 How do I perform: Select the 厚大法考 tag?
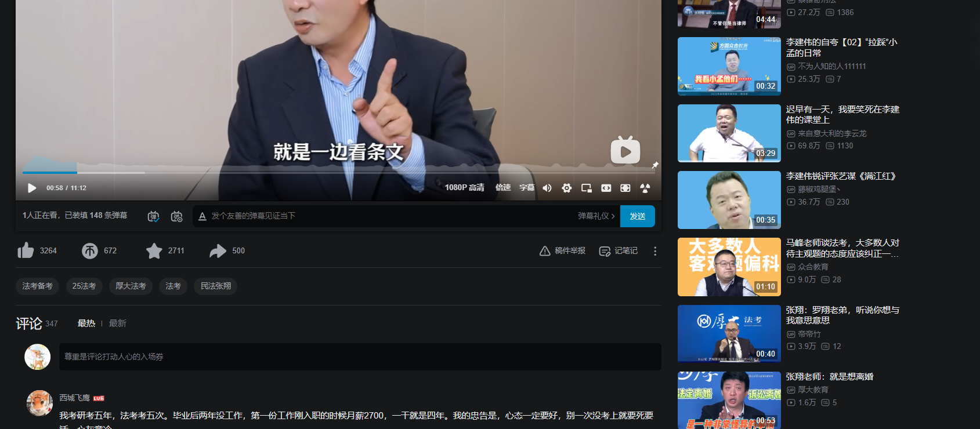[x=131, y=286]
